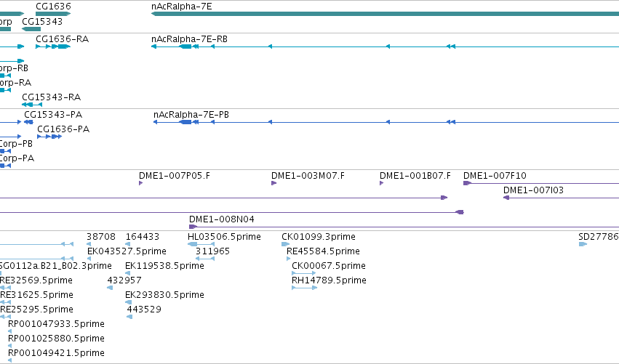Image resolution: width=619 pixels, height=364 pixels.
Task: Select the DME1-007F10 feature label
Action: (495, 176)
